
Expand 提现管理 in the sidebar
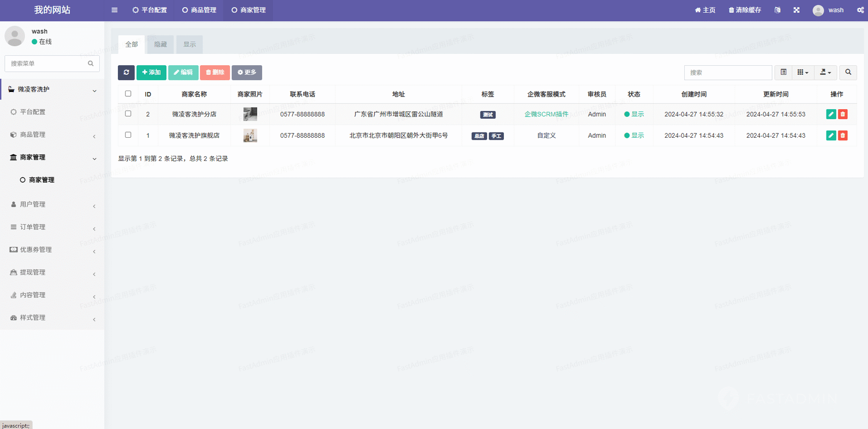(52, 272)
